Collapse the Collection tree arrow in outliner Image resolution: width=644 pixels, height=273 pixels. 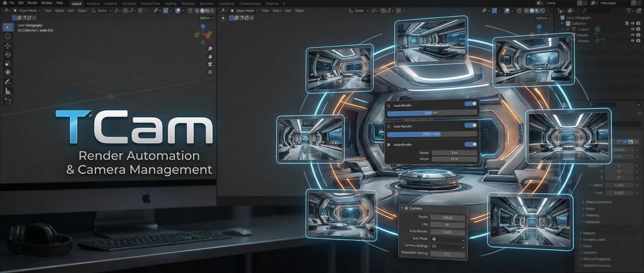[x=563, y=24]
